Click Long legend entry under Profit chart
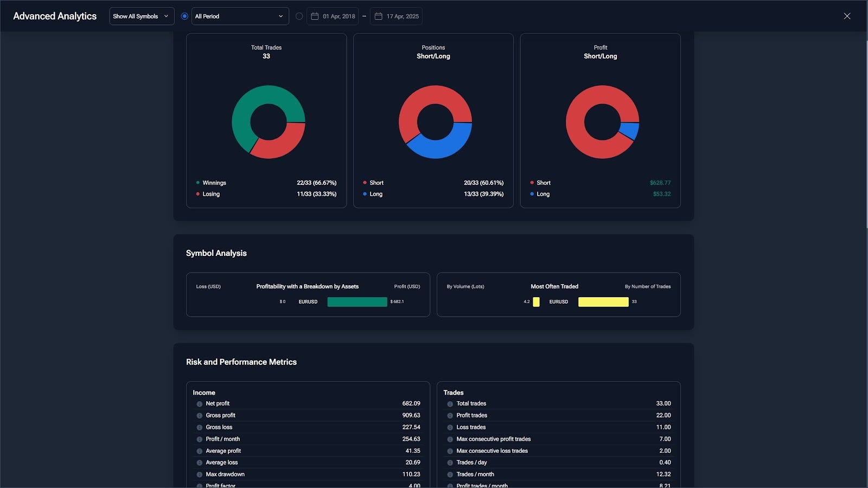 pyautogui.click(x=542, y=194)
